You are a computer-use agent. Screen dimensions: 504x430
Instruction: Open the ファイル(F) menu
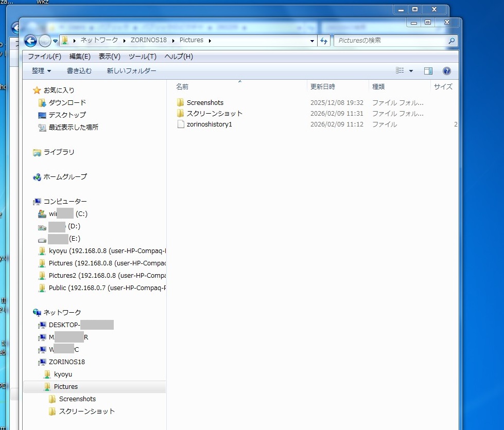(44, 57)
